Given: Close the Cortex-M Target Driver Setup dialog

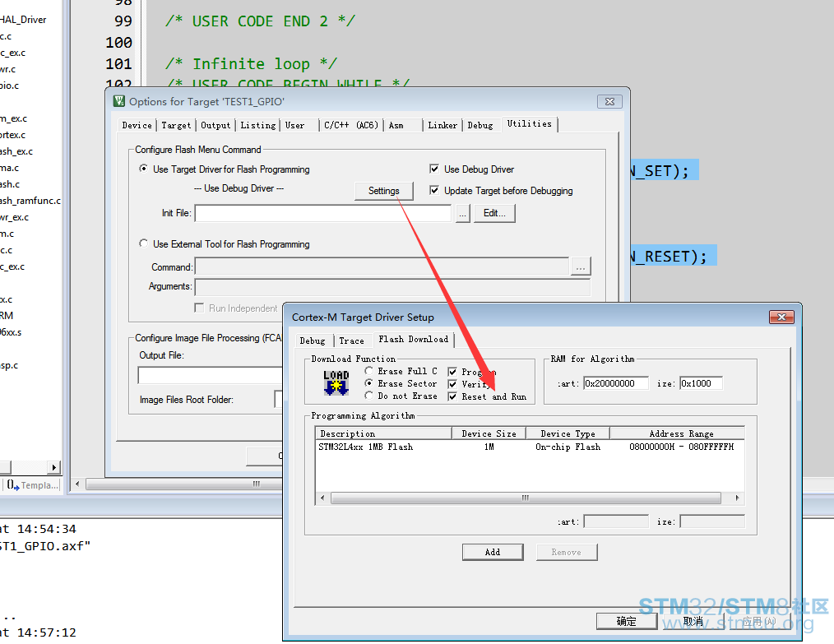Looking at the screenshot, I should coord(781,317).
